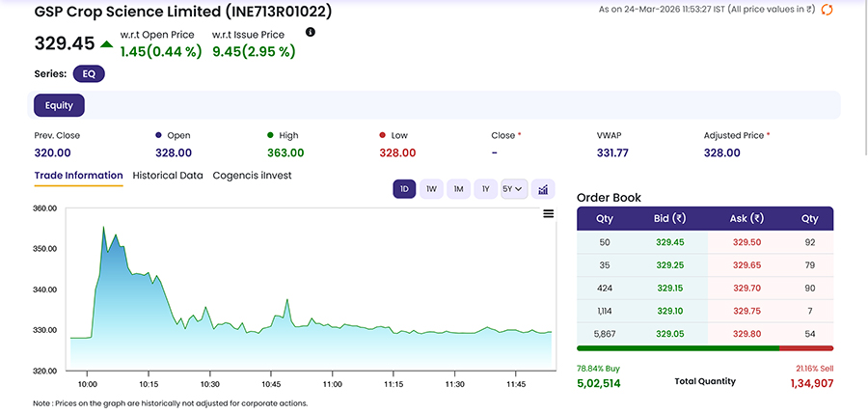Open the Trade Information tab

click(x=78, y=176)
